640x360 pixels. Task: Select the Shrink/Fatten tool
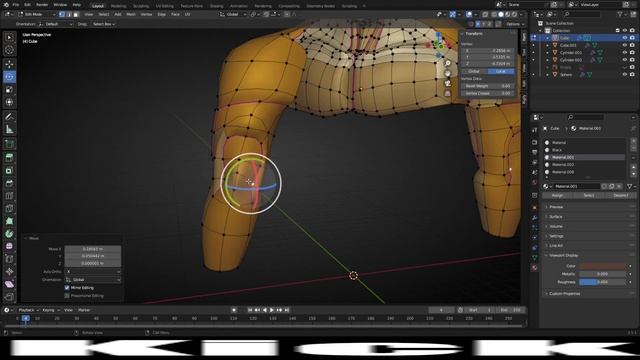point(9,272)
